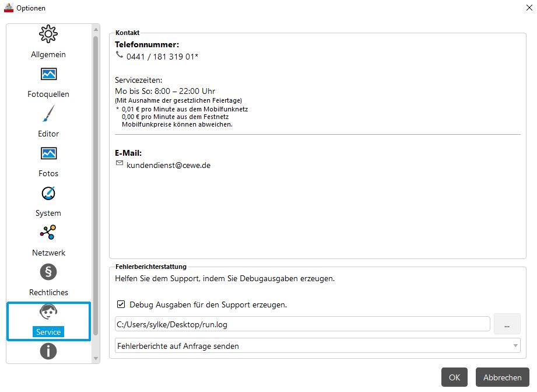The image size is (537, 392).
Task: Switch to the Fotos label
Action: (x=48, y=173)
